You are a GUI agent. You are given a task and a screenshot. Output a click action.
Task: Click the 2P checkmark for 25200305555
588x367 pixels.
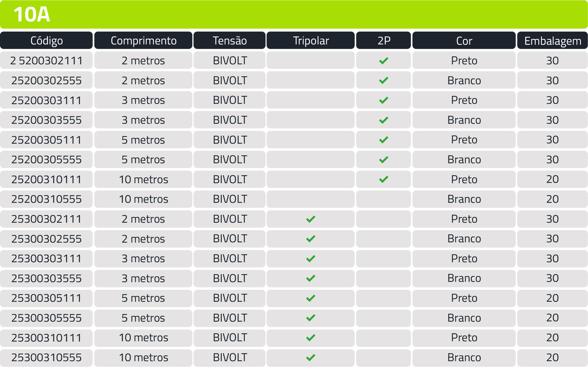[384, 160]
